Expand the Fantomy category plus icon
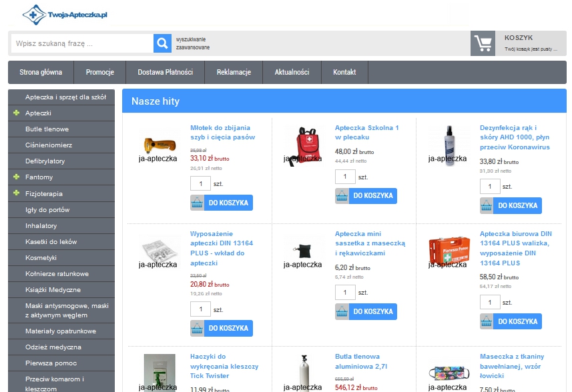 coord(16,177)
